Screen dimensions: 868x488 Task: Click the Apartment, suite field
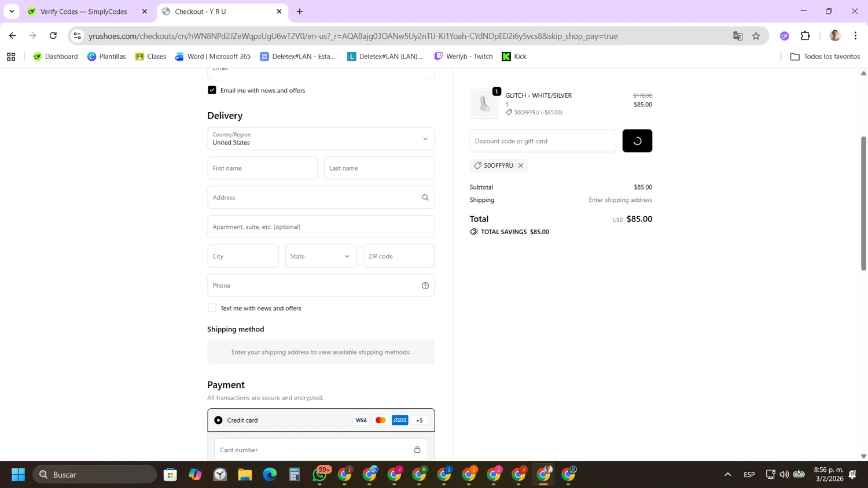(321, 227)
